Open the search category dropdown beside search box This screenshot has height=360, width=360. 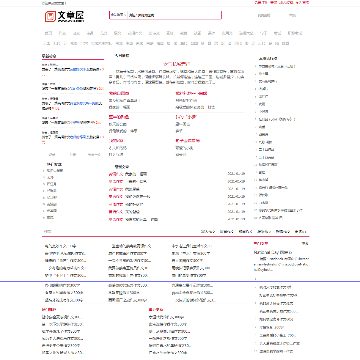(x=119, y=15)
